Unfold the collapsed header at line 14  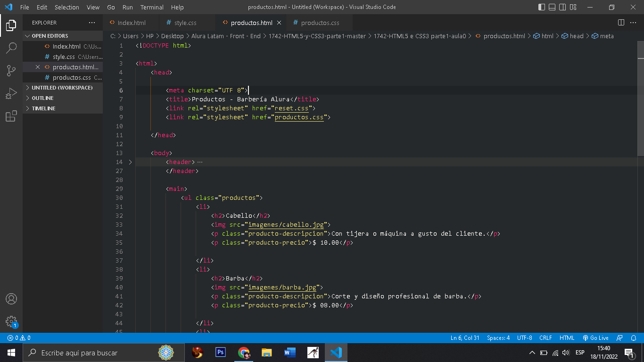131,162
